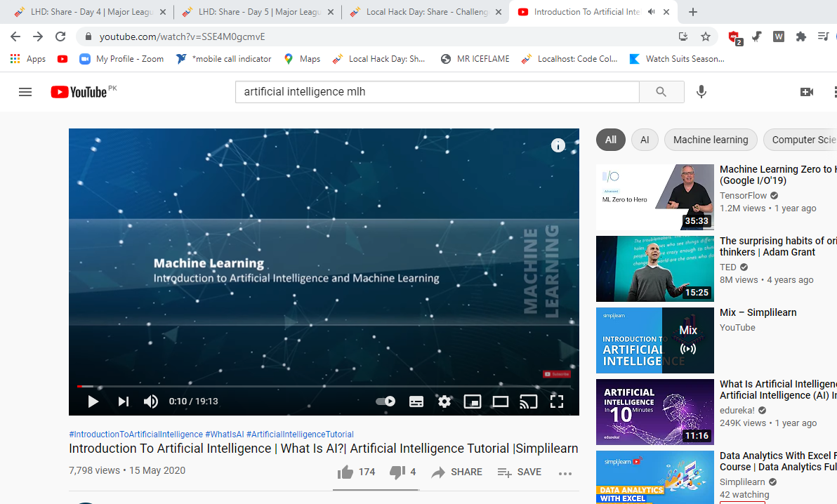
Task: Switch to LHD: Share - Day 5 tab
Action: click(258, 12)
